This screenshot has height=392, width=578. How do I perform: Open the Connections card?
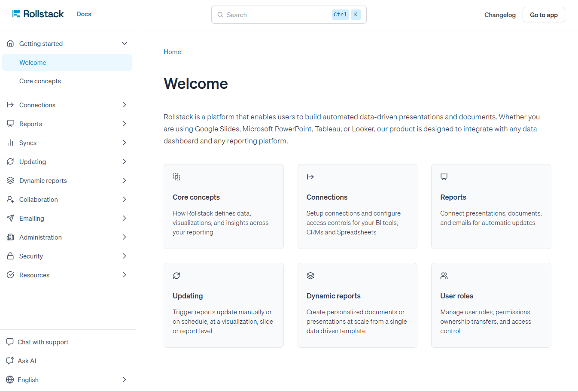click(357, 207)
